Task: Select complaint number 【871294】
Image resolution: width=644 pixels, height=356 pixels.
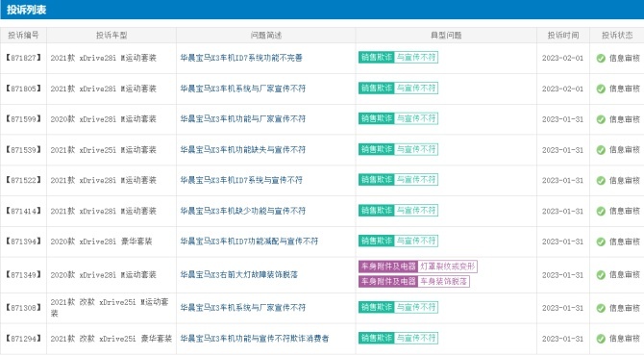Action: point(23,339)
